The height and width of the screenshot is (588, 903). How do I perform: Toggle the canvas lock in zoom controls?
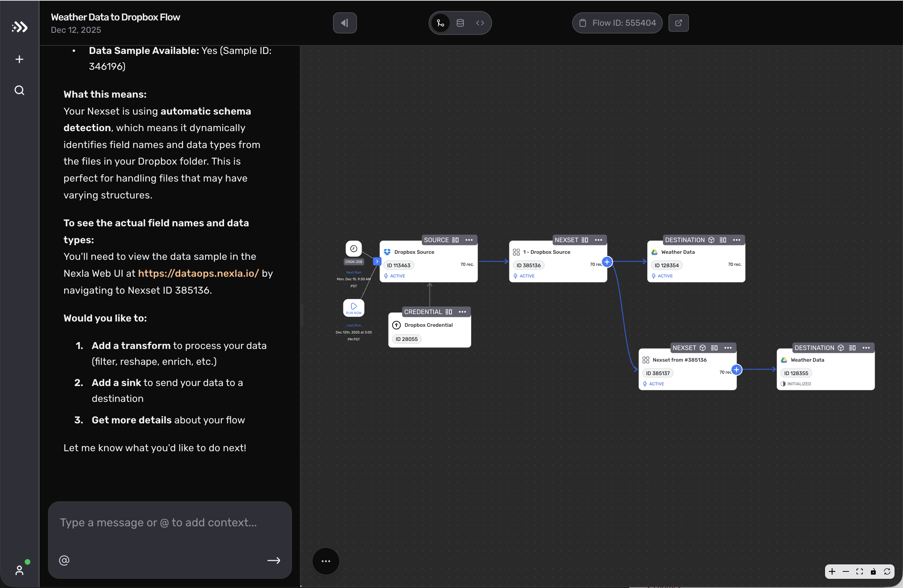[x=873, y=572]
